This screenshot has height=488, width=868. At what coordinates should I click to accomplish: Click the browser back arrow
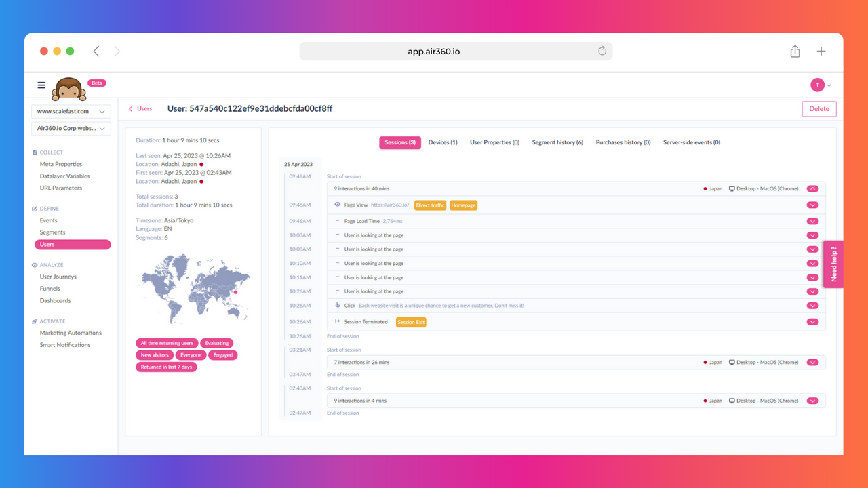point(96,51)
